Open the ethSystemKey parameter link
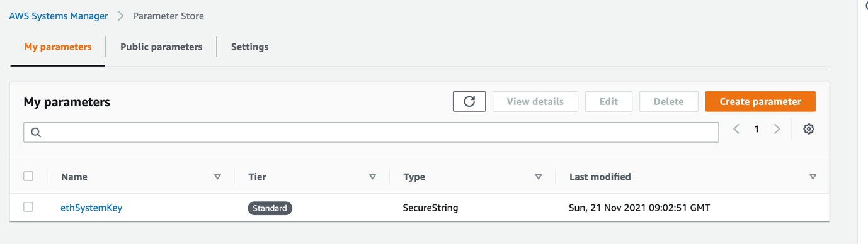This screenshot has width=868, height=244. (x=91, y=208)
